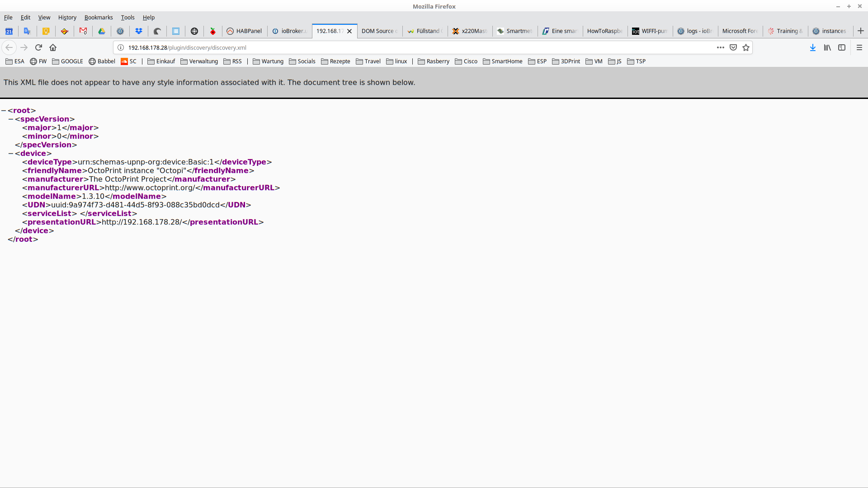This screenshot has height=488, width=868.
Task: Switch to the x220Mast tab
Action: pyautogui.click(x=470, y=31)
